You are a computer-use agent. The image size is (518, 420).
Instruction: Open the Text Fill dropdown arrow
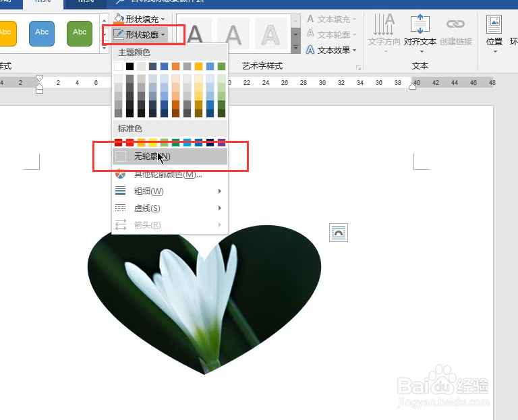pyautogui.click(x=355, y=20)
